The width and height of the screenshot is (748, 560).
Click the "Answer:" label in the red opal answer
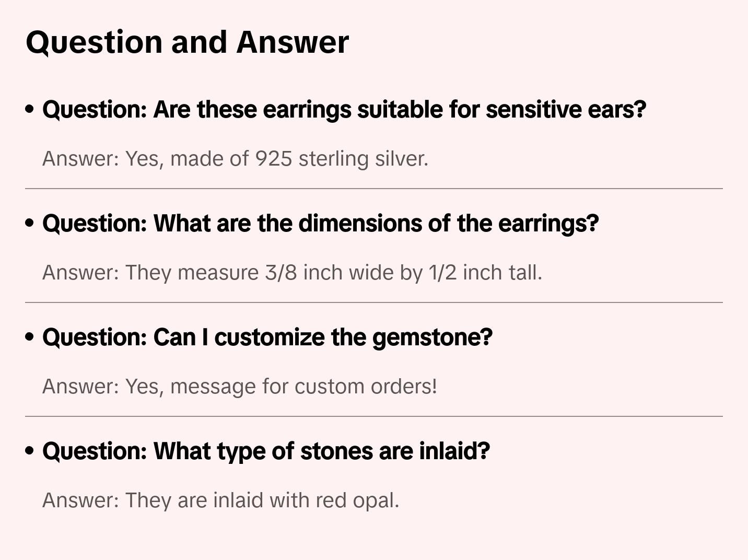tap(81, 500)
